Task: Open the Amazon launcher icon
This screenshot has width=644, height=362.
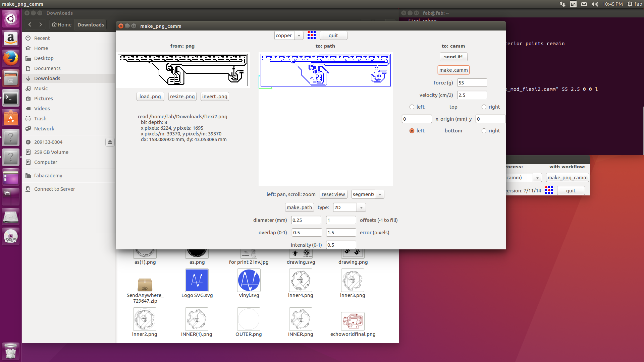Action: pos(11,39)
